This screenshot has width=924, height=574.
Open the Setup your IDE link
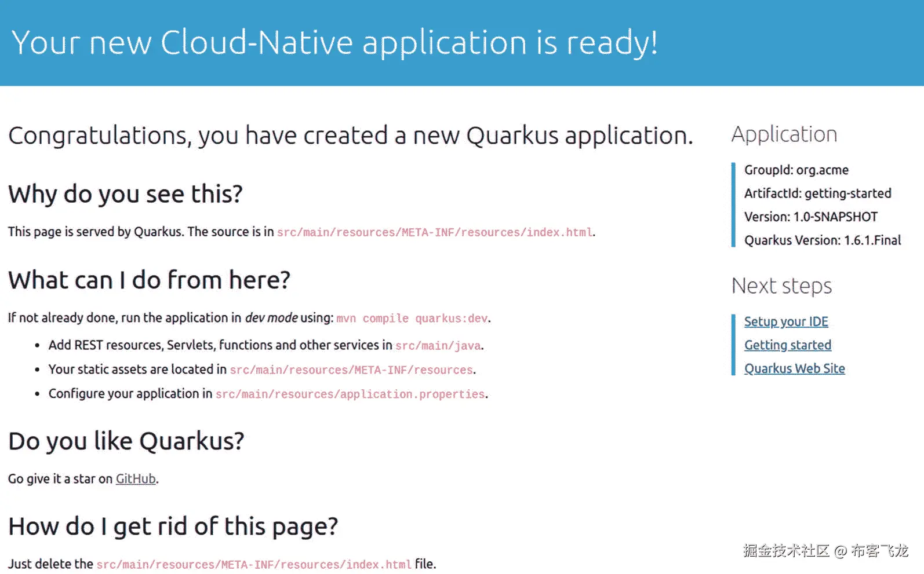coord(786,321)
